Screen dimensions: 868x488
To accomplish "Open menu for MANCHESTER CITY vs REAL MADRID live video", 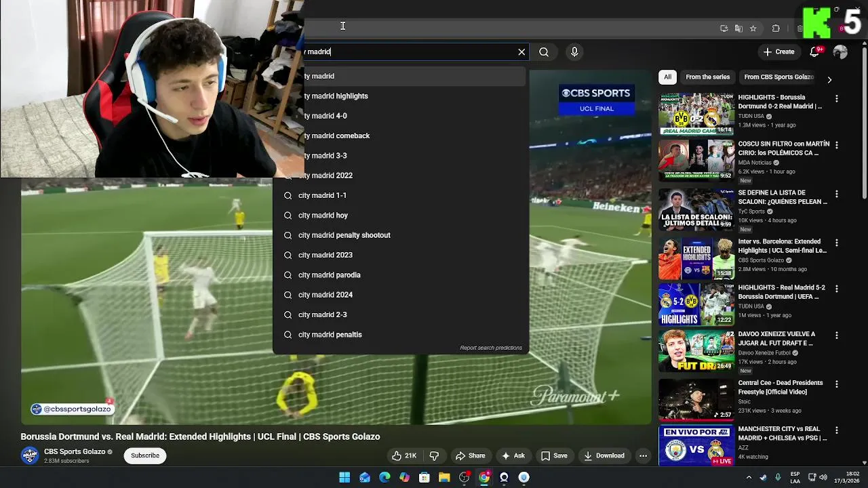I will [x=836, y=430].
